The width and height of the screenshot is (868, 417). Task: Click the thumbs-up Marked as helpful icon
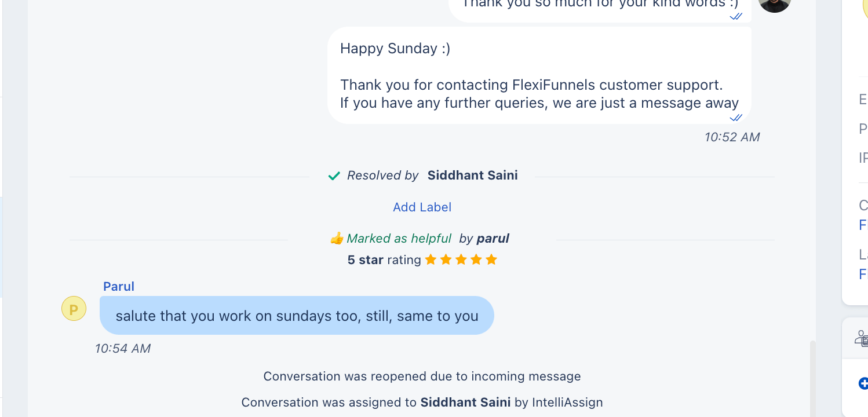(337, 239)
